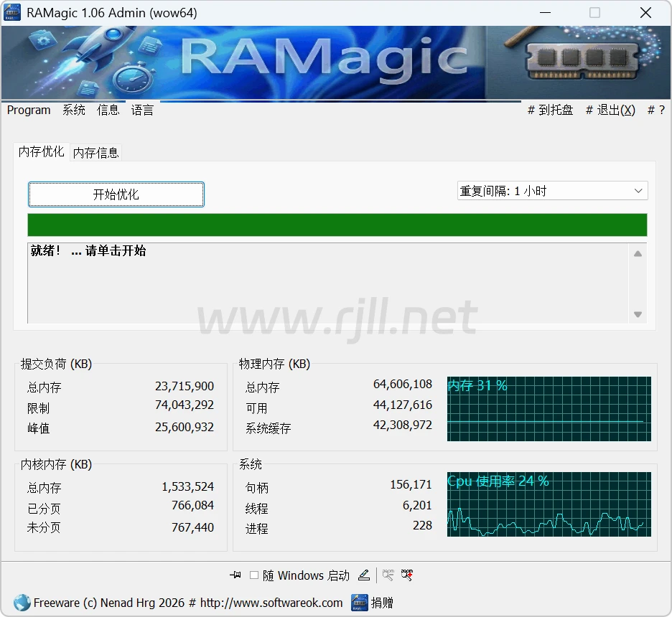Click the log scrollbar down arrow

click(638, 314)
